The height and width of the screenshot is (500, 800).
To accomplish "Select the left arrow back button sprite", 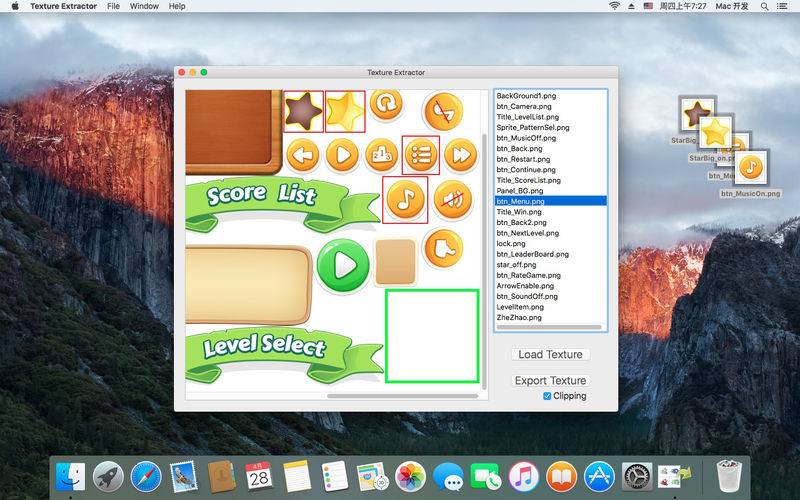I will pos(303,155).
